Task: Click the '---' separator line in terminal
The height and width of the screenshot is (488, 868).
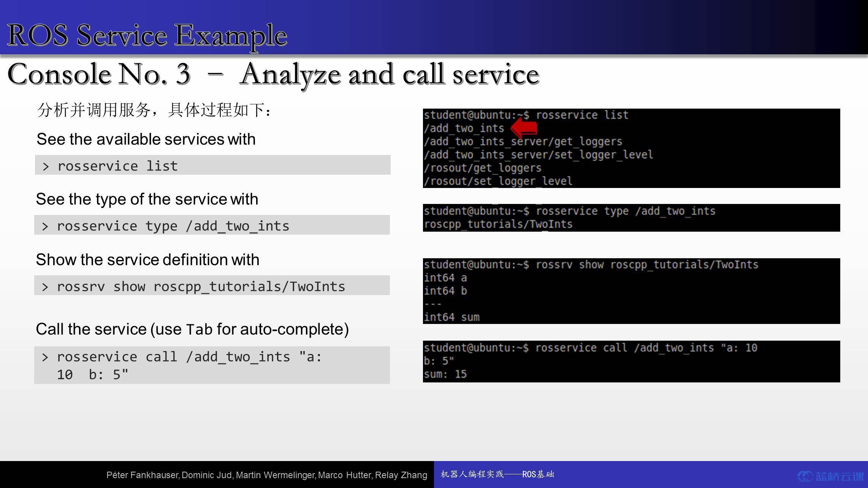Action: [x=433, y=304]
